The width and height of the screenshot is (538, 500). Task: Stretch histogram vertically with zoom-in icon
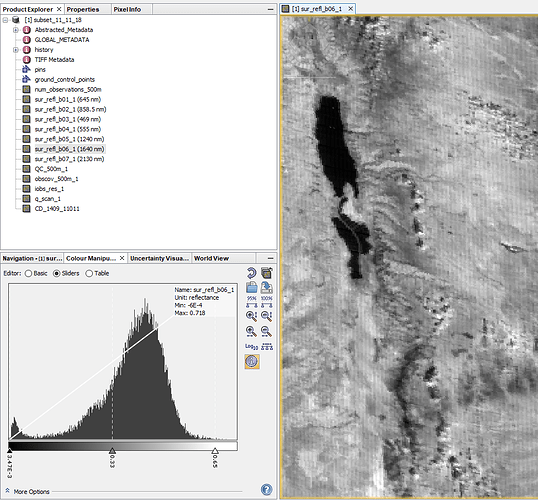point(252,316)
